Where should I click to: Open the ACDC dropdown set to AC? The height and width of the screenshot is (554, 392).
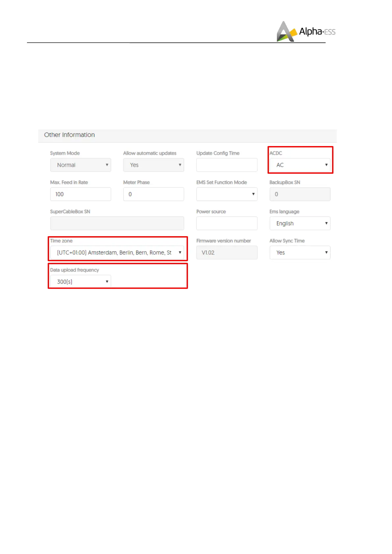pyautogui.click(x=300, y=165)
